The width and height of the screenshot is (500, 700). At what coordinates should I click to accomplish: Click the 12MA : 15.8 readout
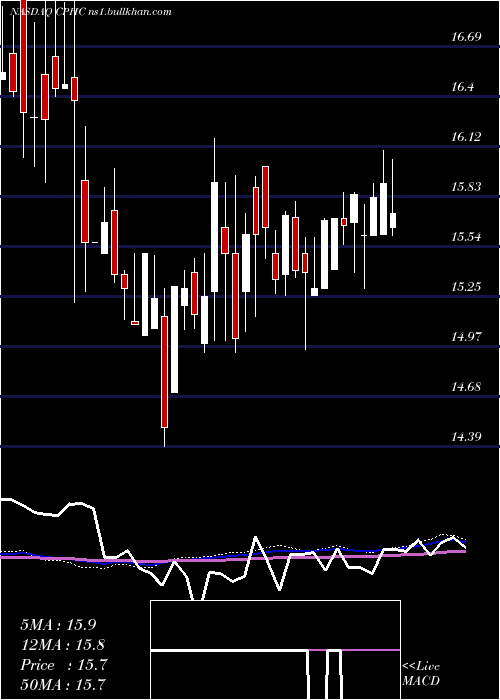click(x=62, y=645)
